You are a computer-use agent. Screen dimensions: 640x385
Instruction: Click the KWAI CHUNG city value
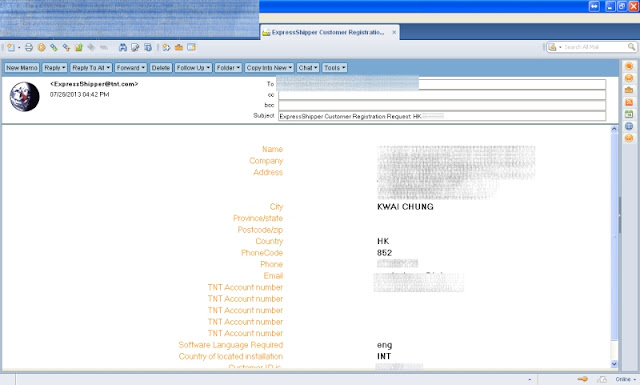[405, 207]
